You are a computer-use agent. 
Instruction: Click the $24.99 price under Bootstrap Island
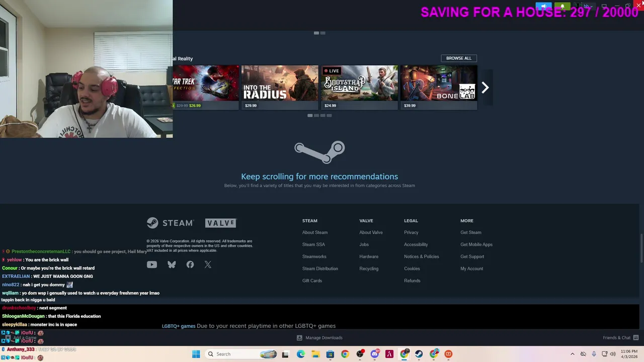330,106
